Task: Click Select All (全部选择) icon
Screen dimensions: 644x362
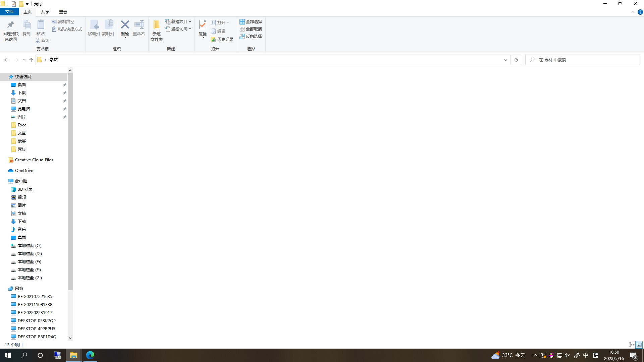Action: pyautogui.click(x=242, y=22)
